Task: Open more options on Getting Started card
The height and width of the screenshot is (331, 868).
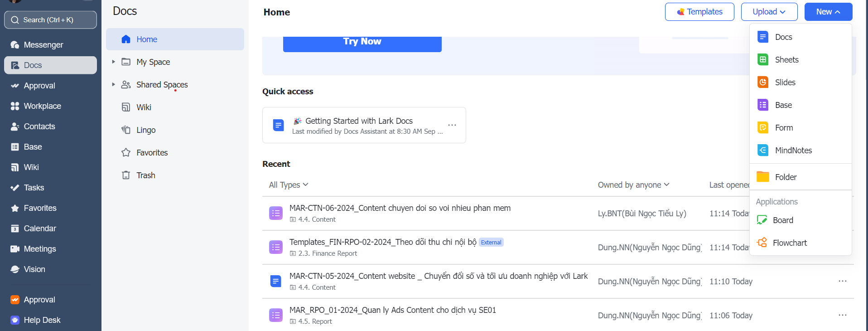Action: 452,125
